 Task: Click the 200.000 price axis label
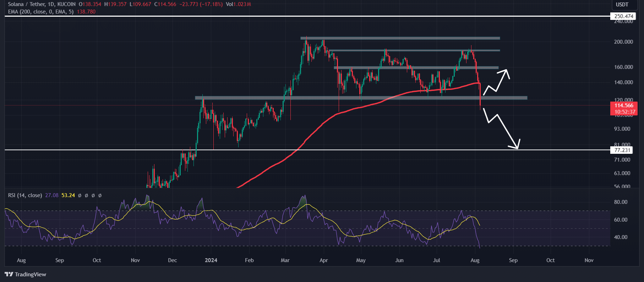click(623, 42)
